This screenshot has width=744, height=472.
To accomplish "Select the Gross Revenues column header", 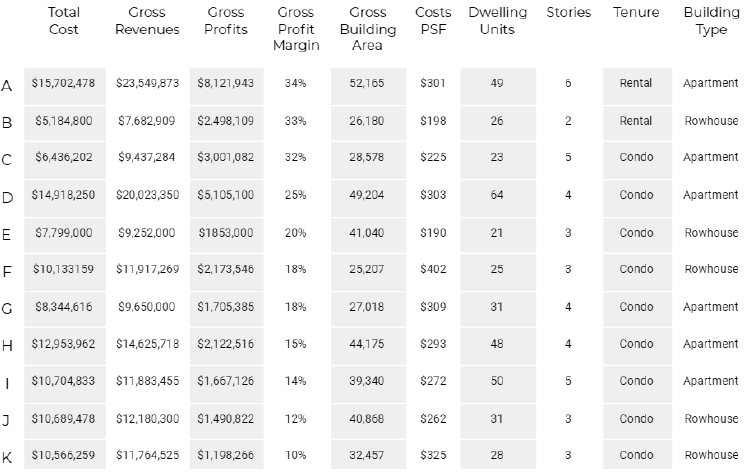I will (148, 21).
